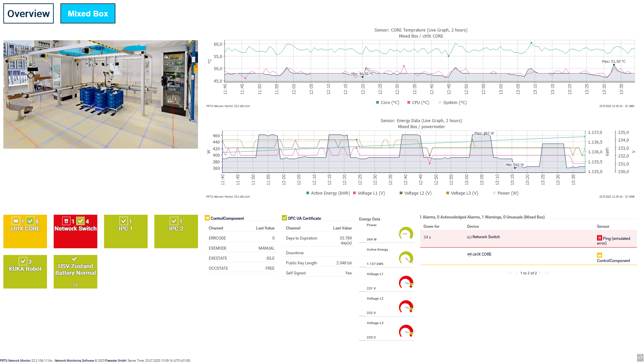Click the refresh icon in bottom-right corner

(640, 358)
